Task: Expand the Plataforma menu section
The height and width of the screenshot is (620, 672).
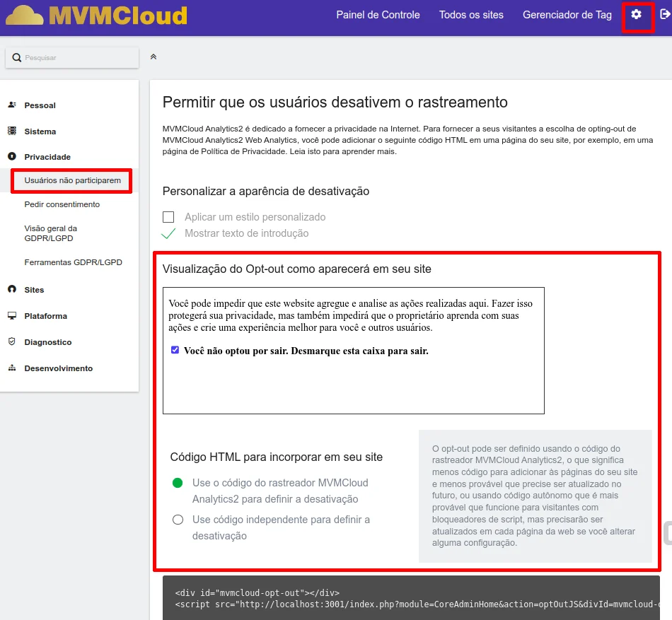Action: pyautogui.click(x=45, y=316)
